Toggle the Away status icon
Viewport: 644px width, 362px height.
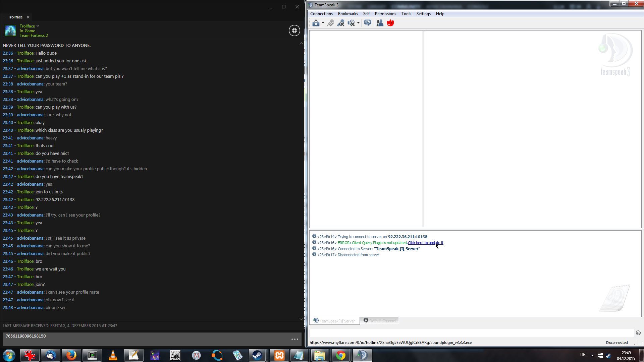pos(316,23)
